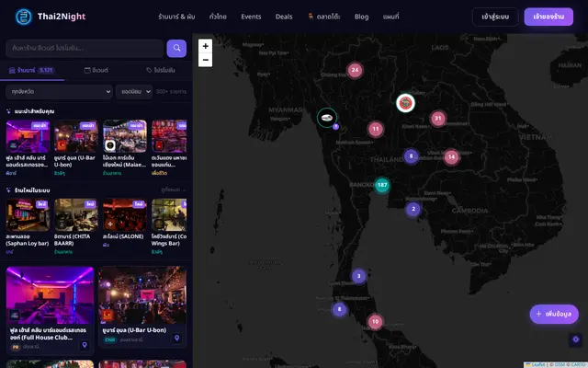Open new venue CHITA BAARR thumbnail
The image size is (588, 368).
[x=76, y=214]
